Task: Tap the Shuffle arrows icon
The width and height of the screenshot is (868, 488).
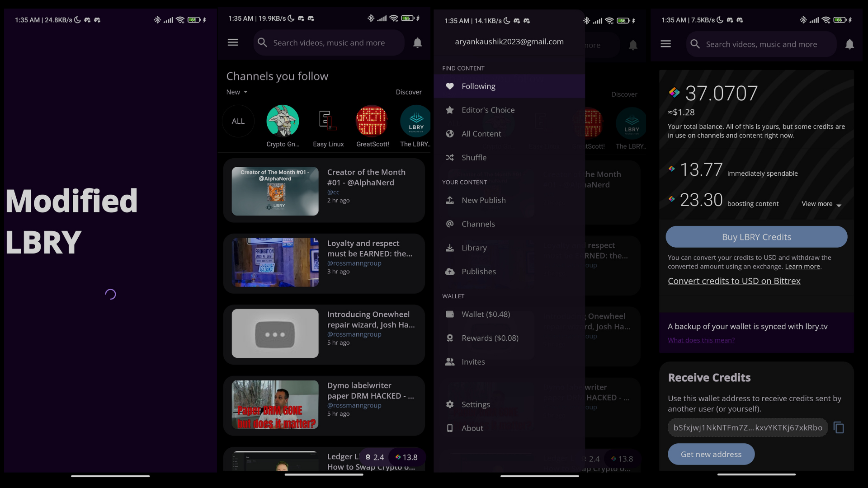Action: tap(450, 158)
